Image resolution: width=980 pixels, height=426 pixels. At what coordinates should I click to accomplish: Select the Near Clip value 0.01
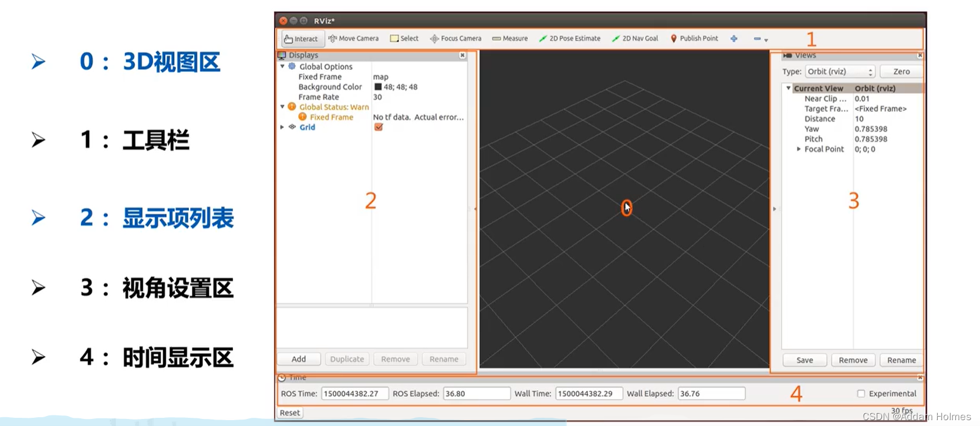click(x=862, y=99)
